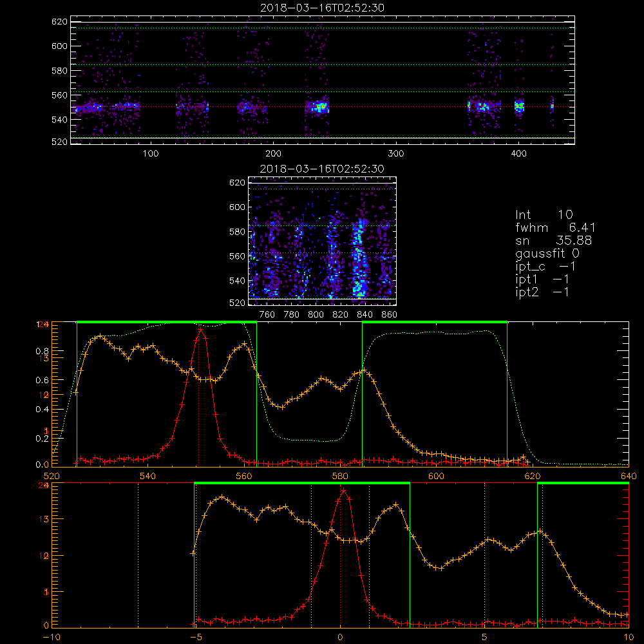Click x-axis label 5 of the bottom plot
644x644 pixels.
[485, 637]
